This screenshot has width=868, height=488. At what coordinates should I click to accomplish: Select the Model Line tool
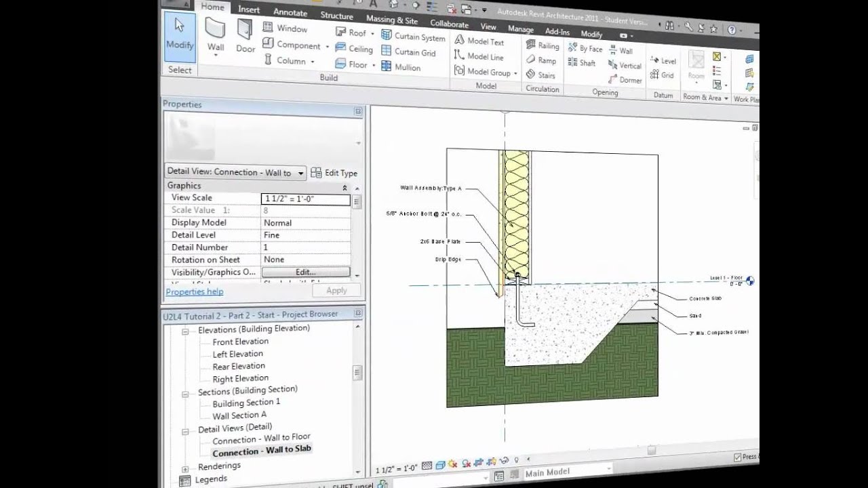click(479, 56)
